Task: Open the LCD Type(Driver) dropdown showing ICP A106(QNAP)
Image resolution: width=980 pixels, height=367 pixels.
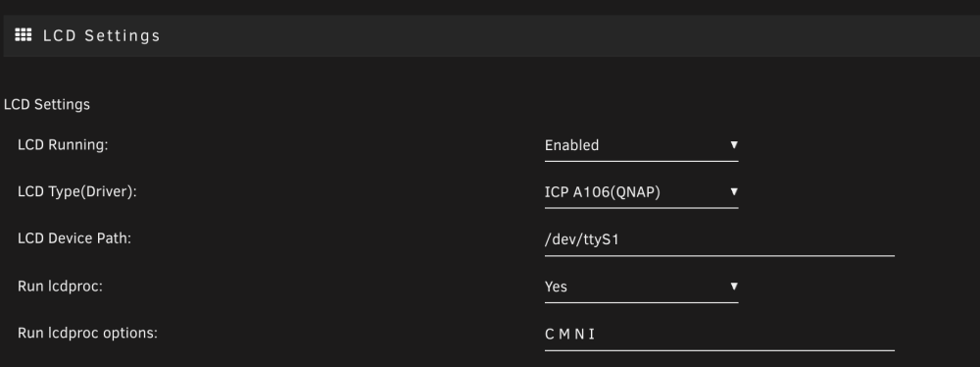Action: tap(641, 192)
